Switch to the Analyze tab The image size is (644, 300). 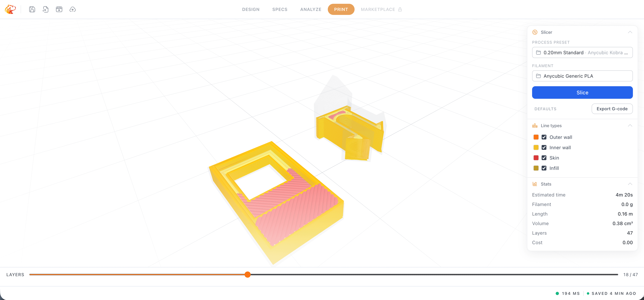tap(311, 9)
